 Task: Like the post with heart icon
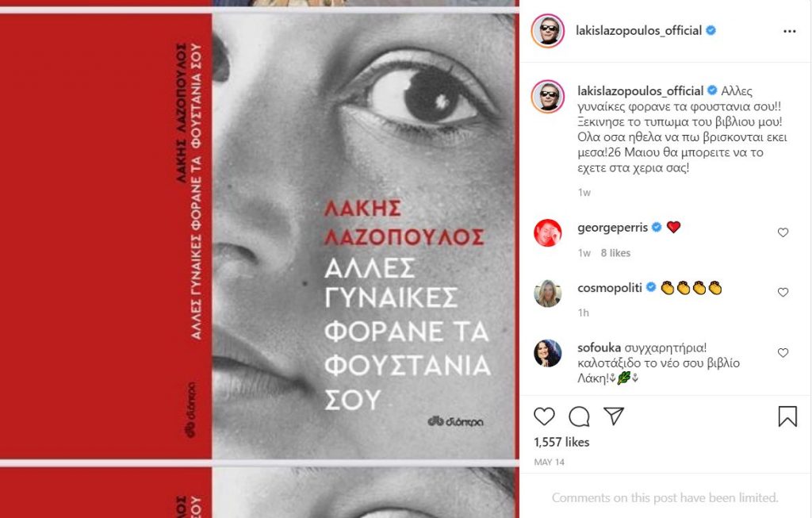(544, 416)
